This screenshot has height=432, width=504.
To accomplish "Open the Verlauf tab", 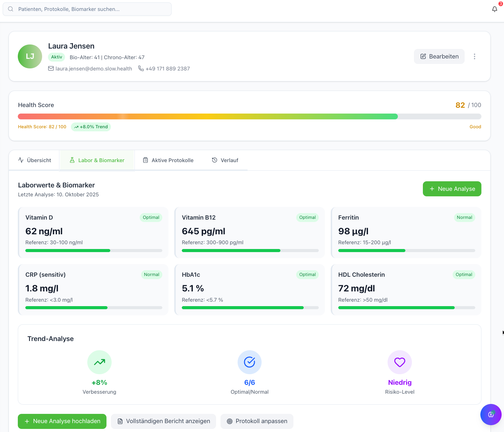I will (x=225, y=160).
